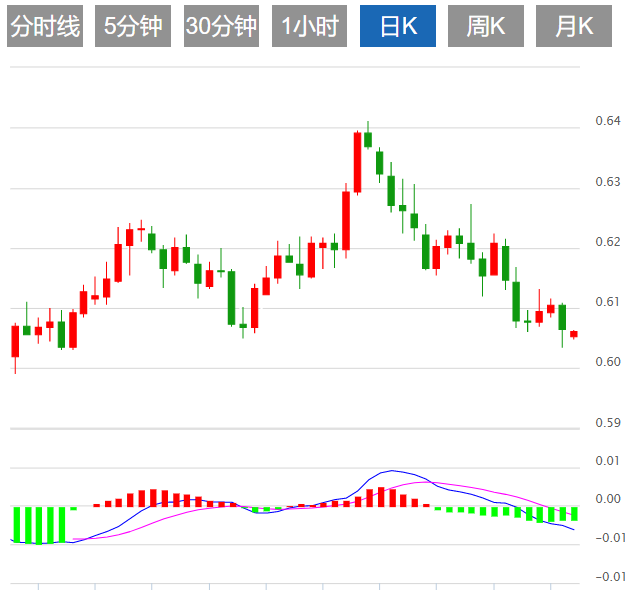
Task: Switch to the 月K monthly chart
Action: coord(574,26)
